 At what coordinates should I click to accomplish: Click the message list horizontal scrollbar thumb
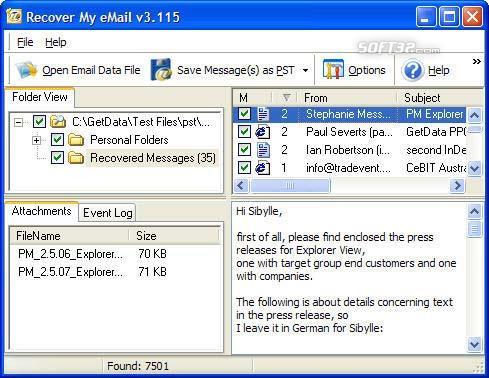point(290,186)
